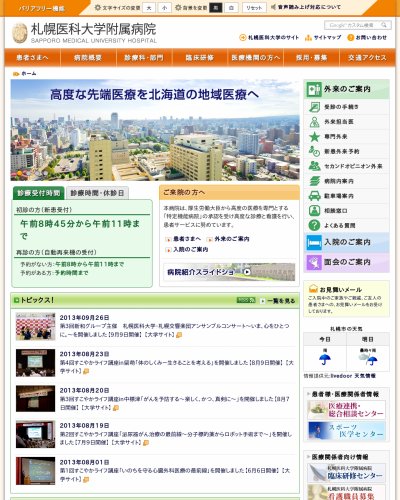Focus the Google custom search field
The height and width of the screenshot is (500, 400).
point(352,25)
